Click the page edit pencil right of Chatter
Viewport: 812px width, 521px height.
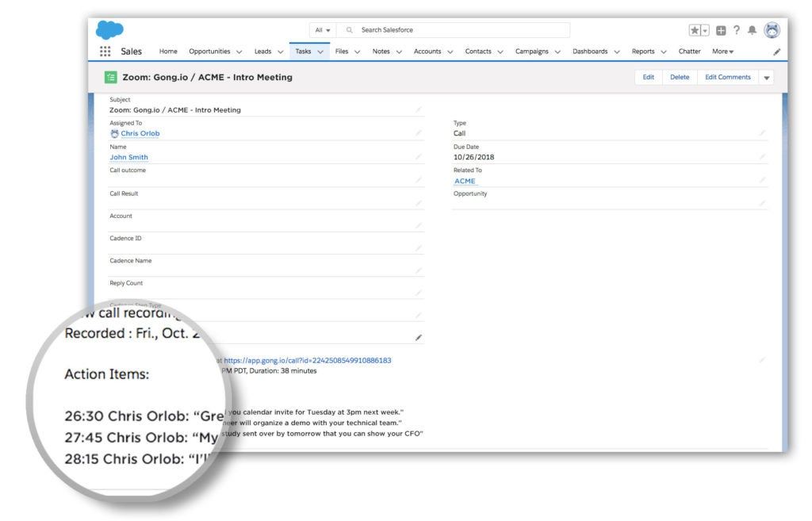(x=777, y=51)
